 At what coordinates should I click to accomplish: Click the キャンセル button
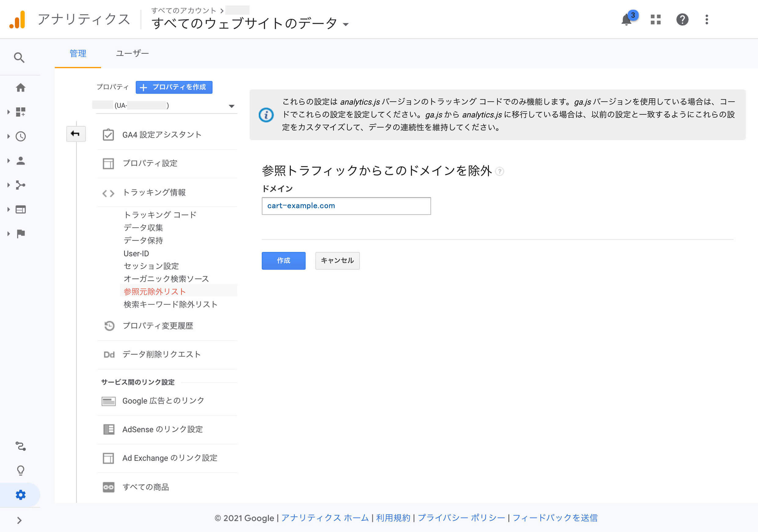click(x=337, y=261)
